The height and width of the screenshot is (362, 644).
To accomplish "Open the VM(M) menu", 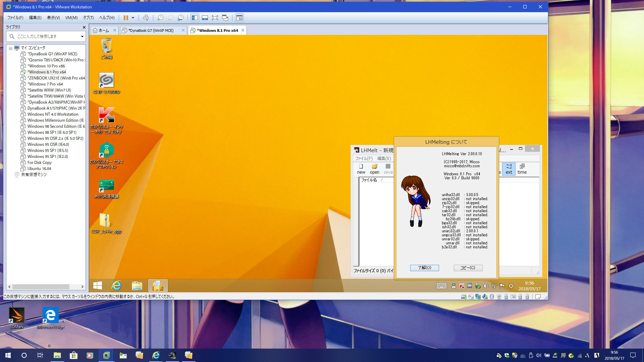I will pos(71,18).
